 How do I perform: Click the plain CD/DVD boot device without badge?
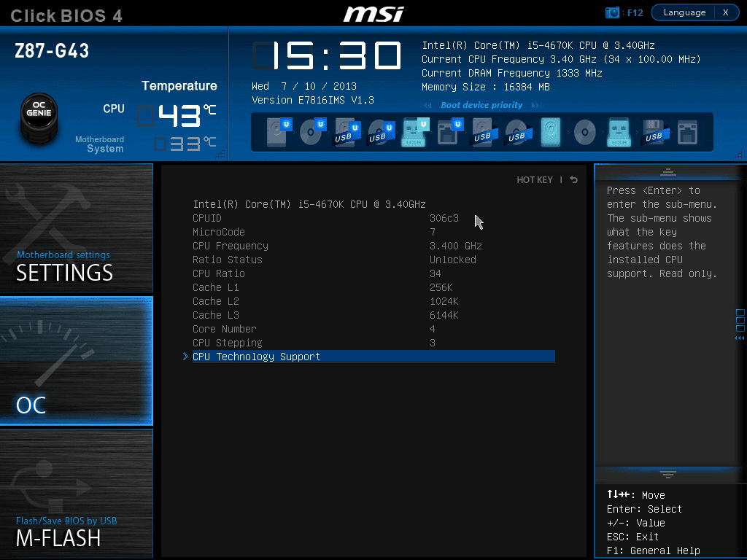tap(584, 133)
